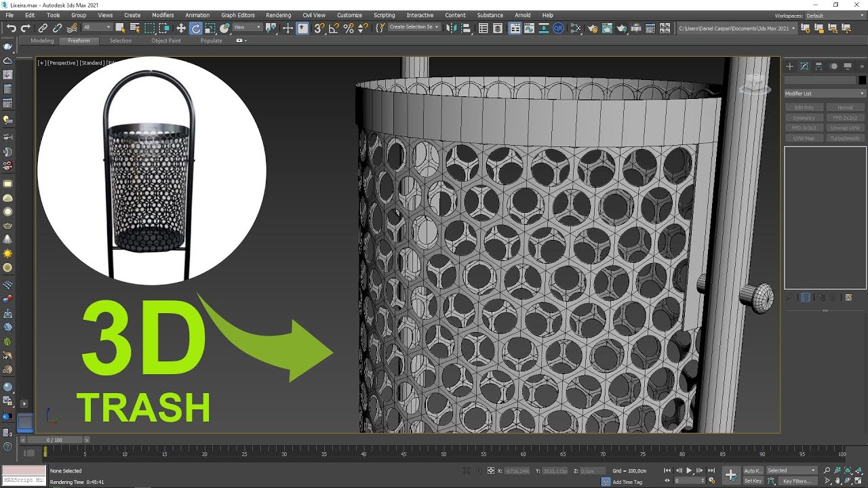868x488 pixels.
Task: Click the MAXScript mini listener field
Action: point(23,481)
